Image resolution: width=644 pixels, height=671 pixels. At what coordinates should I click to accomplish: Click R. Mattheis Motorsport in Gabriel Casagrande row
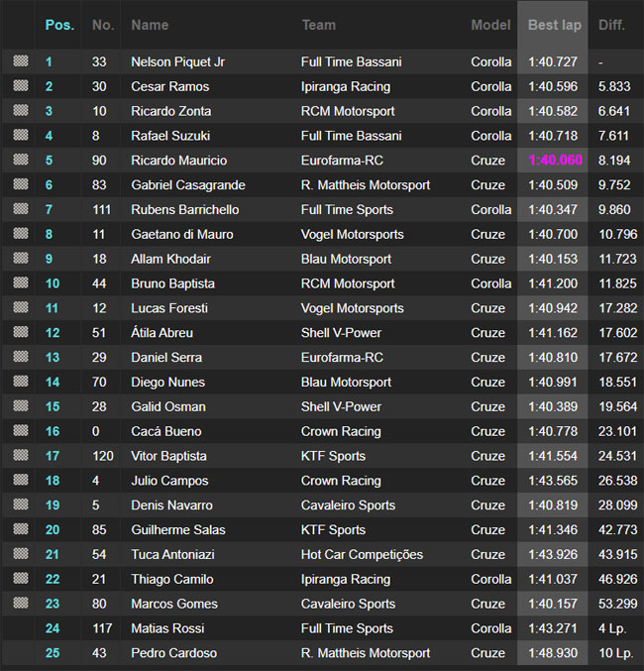coord(366,185)
